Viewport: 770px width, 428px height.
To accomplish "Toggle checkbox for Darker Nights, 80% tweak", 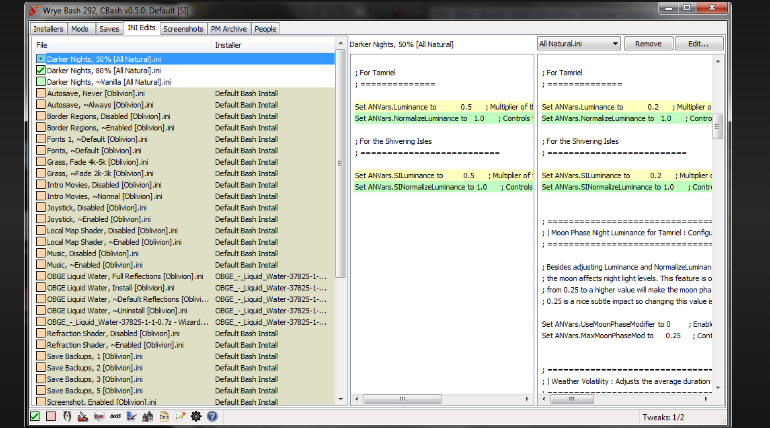I will pyautogui.click(x=40, y=71).
